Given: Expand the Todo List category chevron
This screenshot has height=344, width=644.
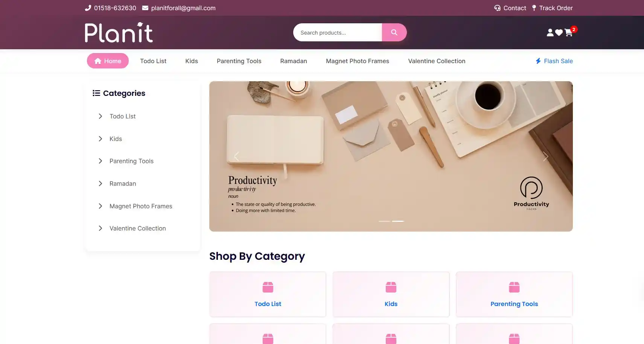Looking at the screenshot, I should 100,116.
